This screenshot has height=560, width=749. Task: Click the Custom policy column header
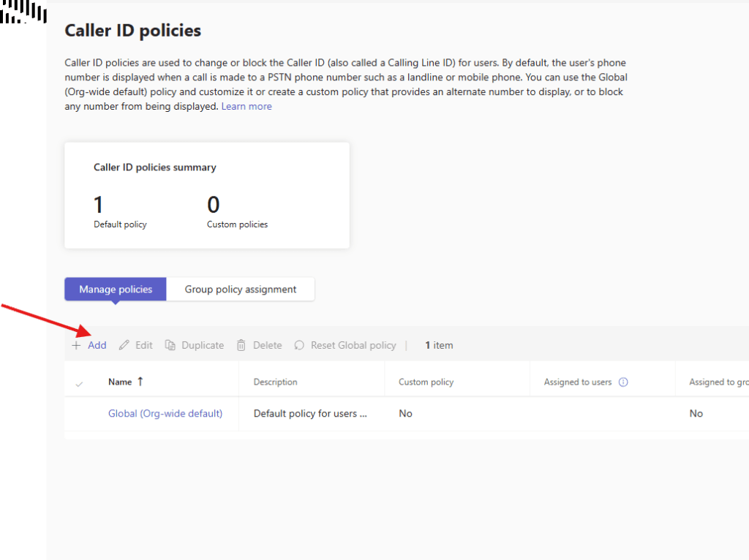click(426, 382)
